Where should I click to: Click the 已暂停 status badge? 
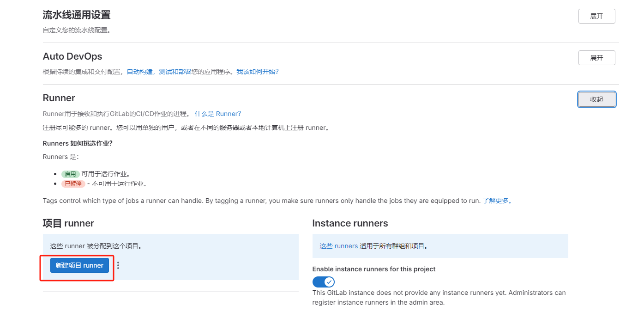tap(73, 183)
